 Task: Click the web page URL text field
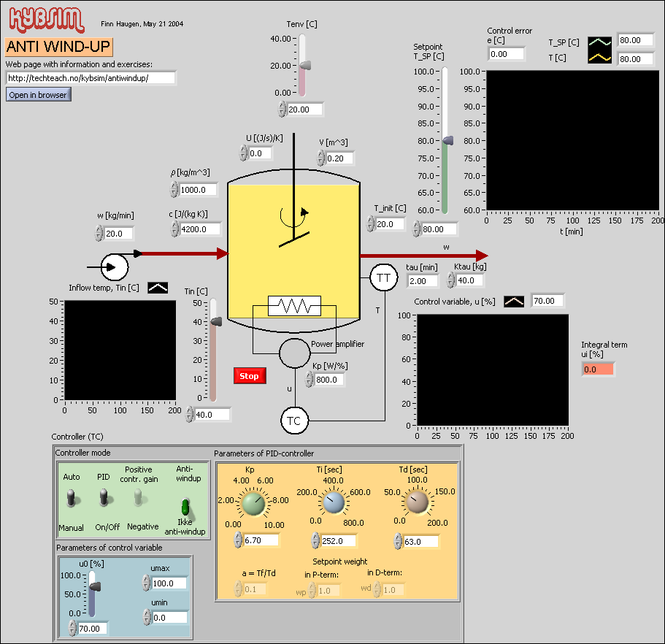91,77
